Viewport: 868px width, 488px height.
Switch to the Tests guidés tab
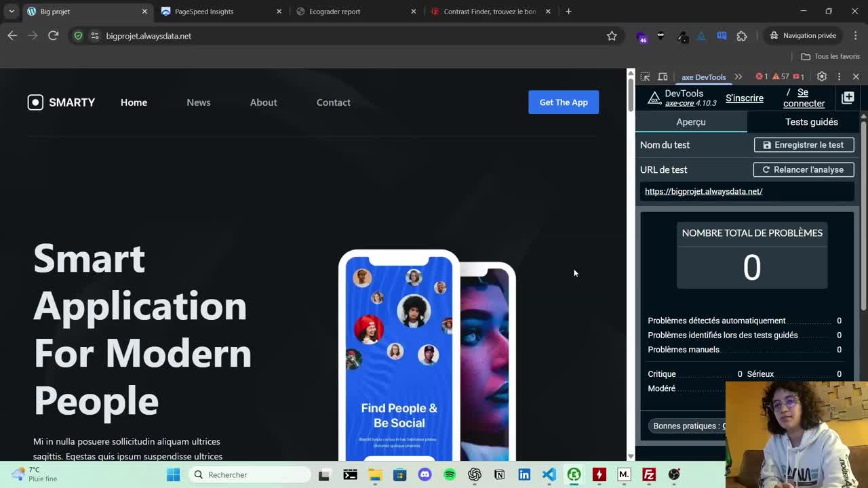coord(811,122)
